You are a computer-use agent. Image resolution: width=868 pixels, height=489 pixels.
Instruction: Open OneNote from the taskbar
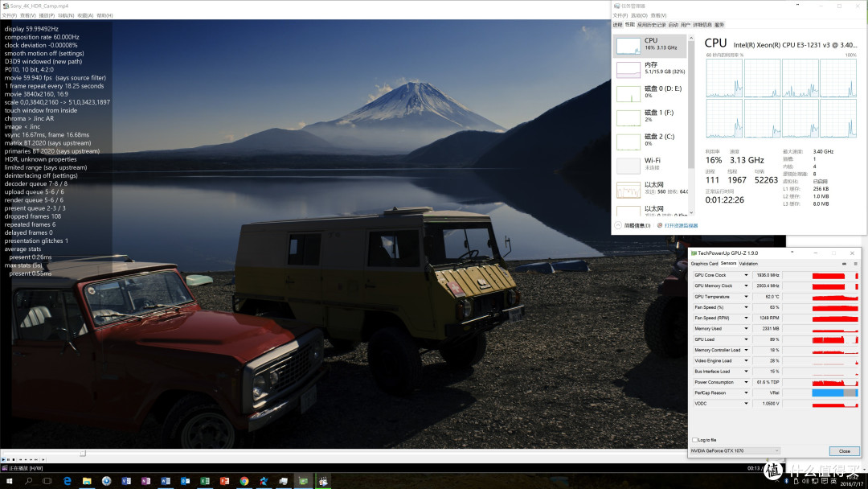[145, 481]
